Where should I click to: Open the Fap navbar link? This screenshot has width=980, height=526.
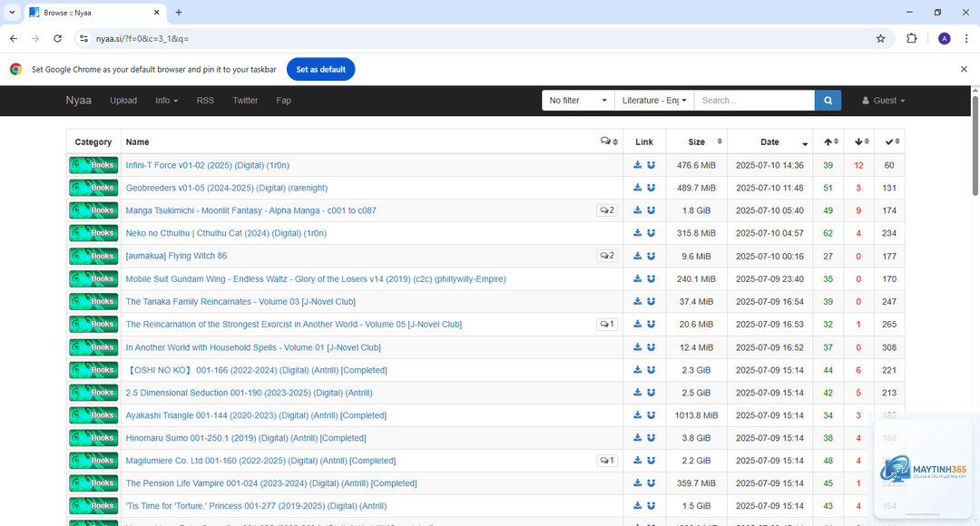click(x=283, y=100)
